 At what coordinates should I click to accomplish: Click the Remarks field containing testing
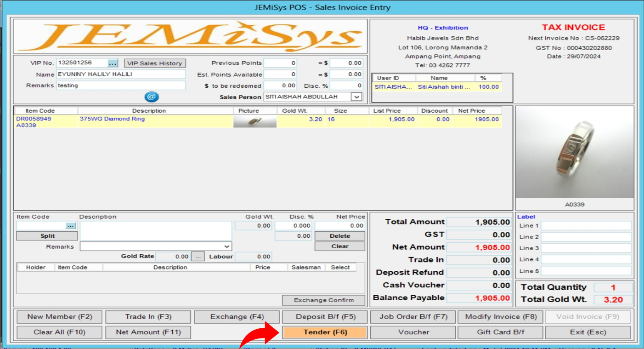pos(121,86)
